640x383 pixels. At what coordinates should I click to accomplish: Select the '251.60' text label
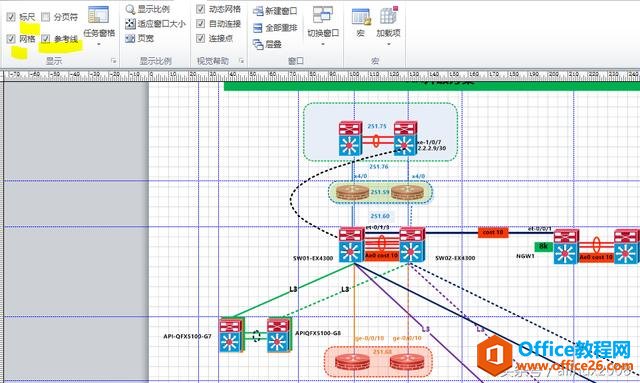pyautogui.click(x=380, y=216)
